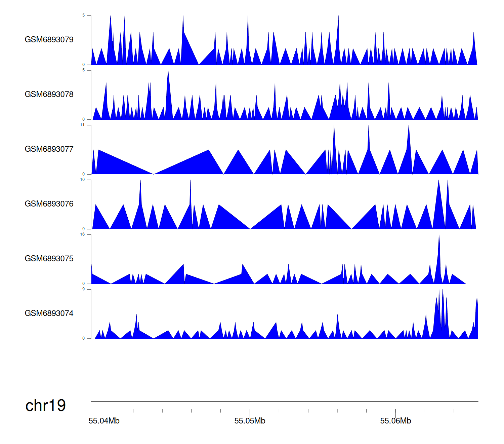The width and height of the screenshot is (504, 444).
Task: Click the 55.04Mb axis label
Action: pos(104,421)
